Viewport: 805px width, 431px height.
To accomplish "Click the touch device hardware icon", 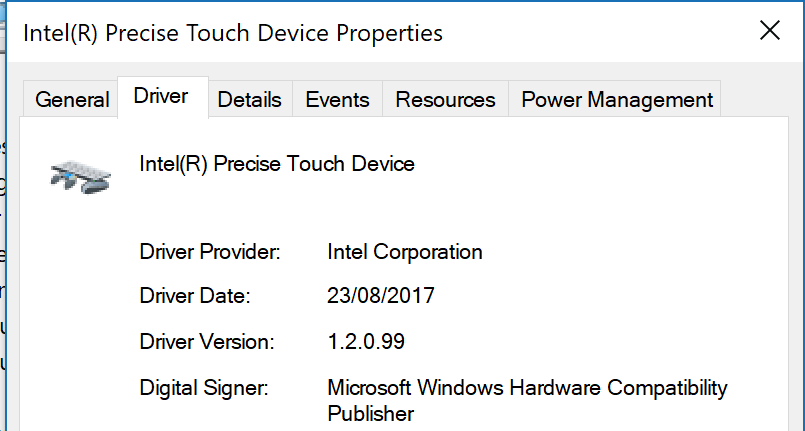I will 81,177.
